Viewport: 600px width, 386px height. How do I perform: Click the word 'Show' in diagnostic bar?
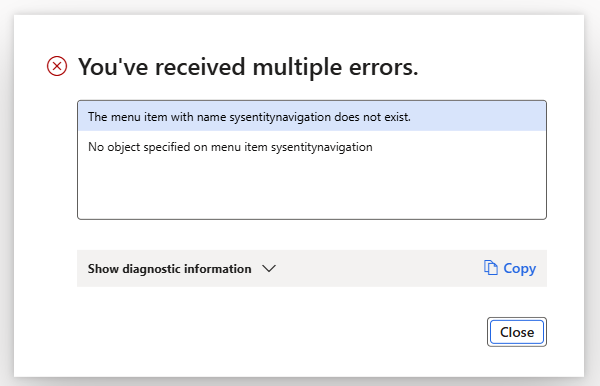(103, 269)
